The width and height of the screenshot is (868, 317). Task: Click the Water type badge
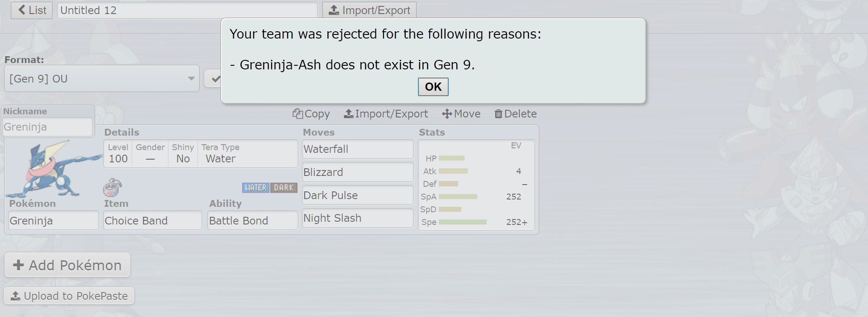click(256, 188)
